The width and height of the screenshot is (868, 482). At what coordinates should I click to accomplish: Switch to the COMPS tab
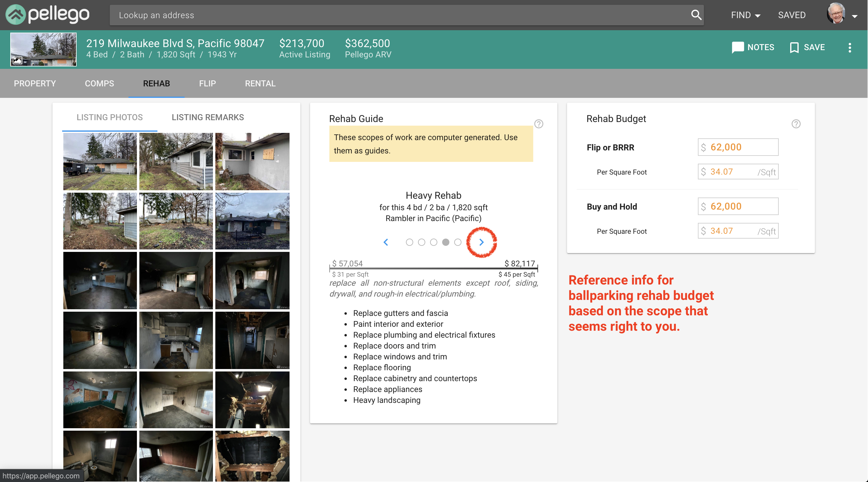[x=100, y=83]
